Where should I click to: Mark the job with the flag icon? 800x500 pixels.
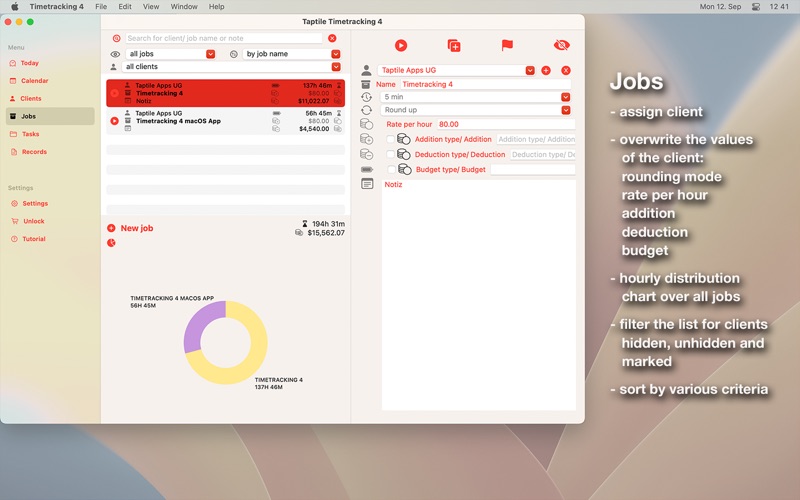tap(507, 45)
